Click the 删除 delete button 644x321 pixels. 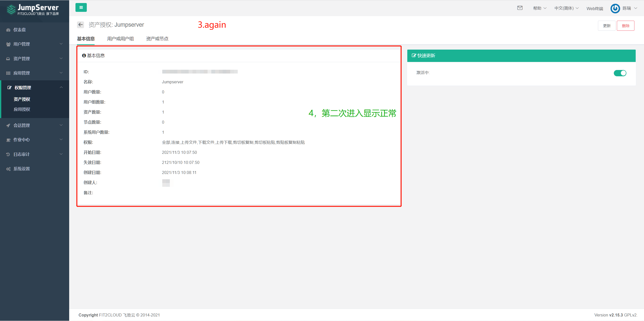pyautogui.click(x=626, y=25)
